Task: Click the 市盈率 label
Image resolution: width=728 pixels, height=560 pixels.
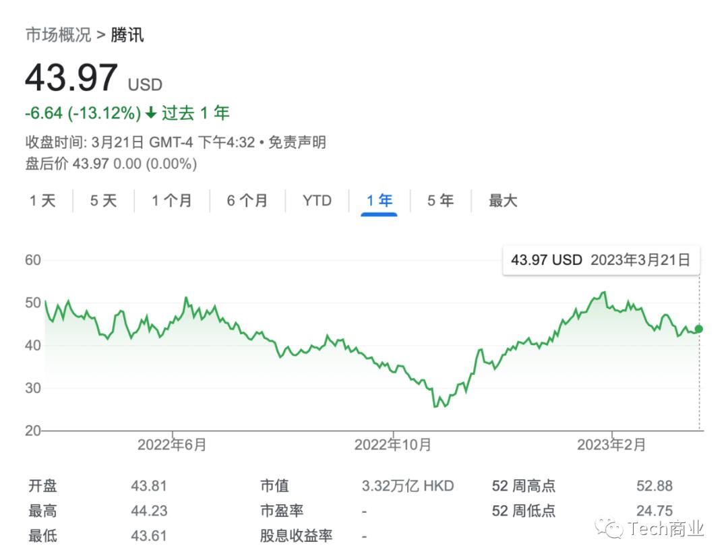Action: coord(281,511)
